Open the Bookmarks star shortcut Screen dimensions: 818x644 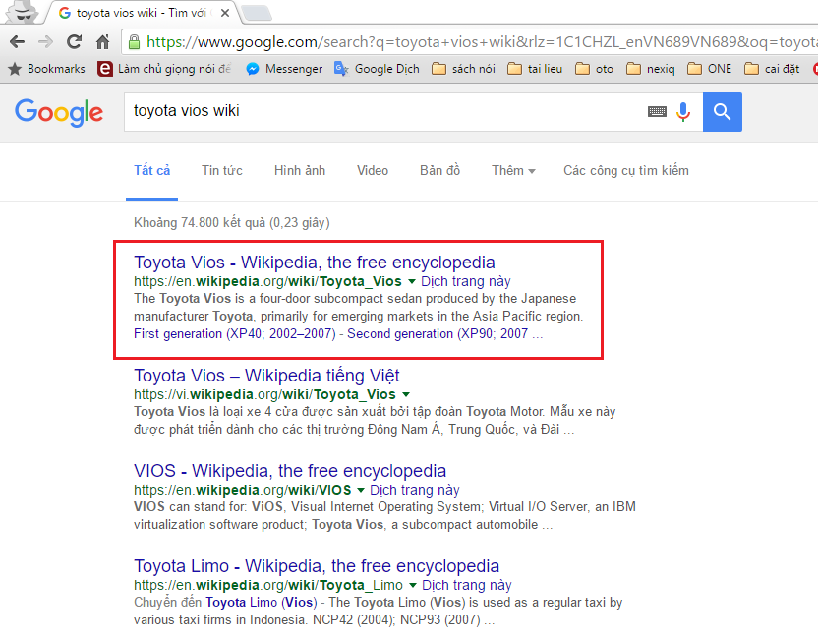click(46, 69)
